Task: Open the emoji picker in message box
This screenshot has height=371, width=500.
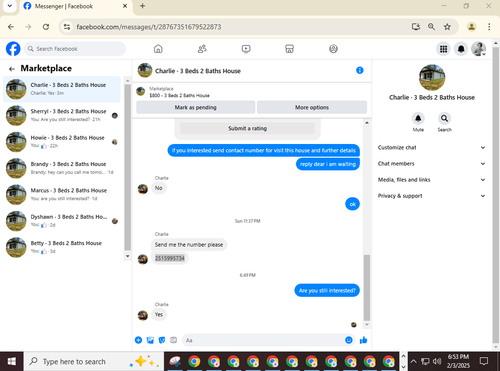Action: coord(349,340)
